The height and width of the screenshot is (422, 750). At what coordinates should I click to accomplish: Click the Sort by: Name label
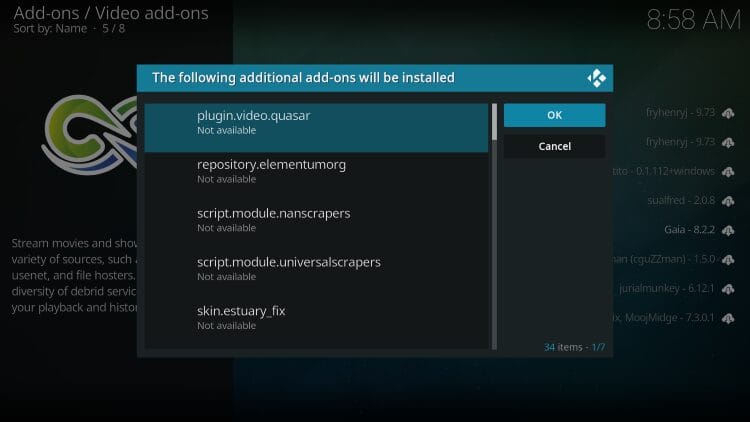pyautogui.click(x=50, y=29)
